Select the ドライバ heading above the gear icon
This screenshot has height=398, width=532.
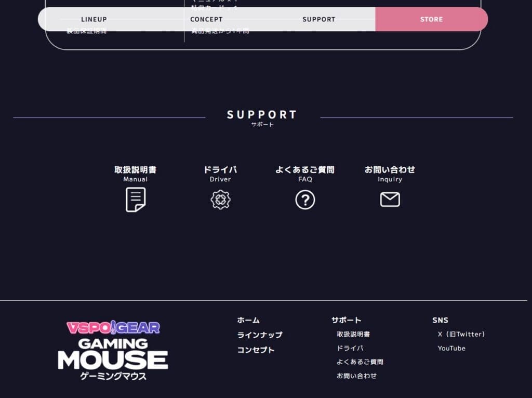(x=220, y=169)
